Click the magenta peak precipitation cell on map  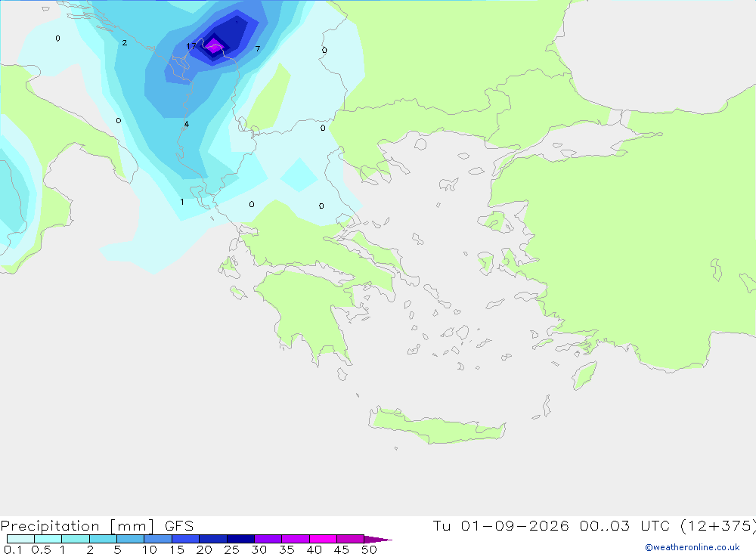[x=214, y=47]
